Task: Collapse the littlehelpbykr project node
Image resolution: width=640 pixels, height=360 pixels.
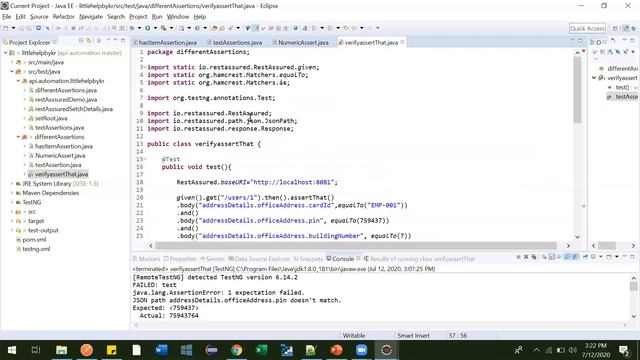Action: tap(6, 53)
